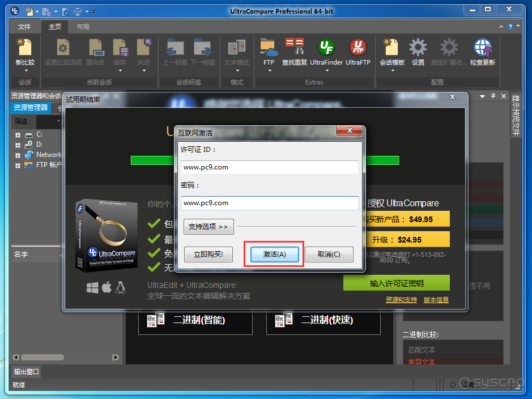This screenshot has height=399, width=532.
Task: Open the Show preview file (显示预览文件) side tab
Action: [x=516, y=116]
